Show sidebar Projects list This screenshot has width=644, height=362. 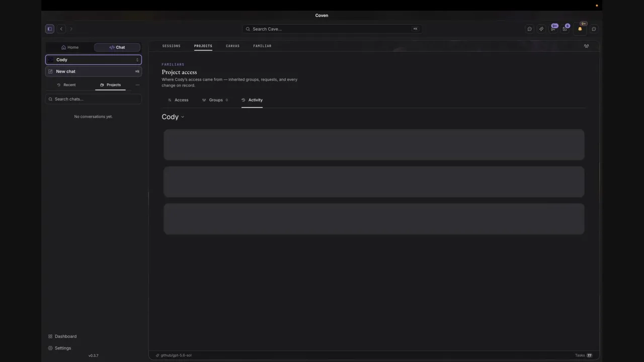tap(110, 85)
